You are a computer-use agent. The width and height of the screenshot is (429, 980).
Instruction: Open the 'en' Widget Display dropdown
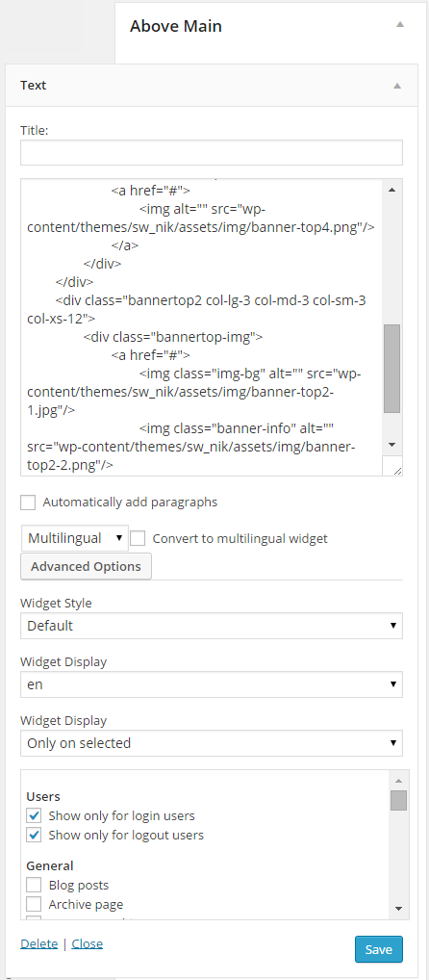click(x=212, y=684)
